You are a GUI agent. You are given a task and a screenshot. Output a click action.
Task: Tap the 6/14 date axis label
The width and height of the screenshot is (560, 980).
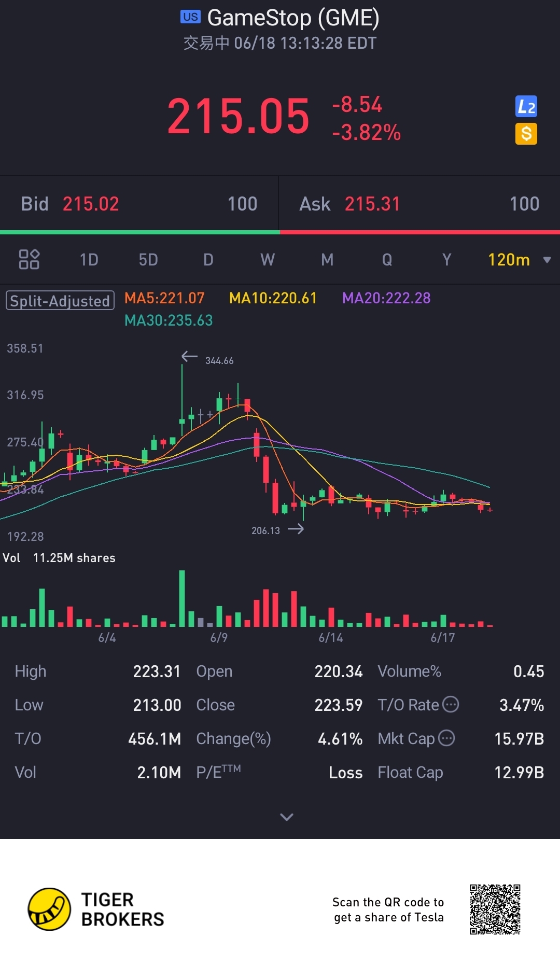coord(331,638)
